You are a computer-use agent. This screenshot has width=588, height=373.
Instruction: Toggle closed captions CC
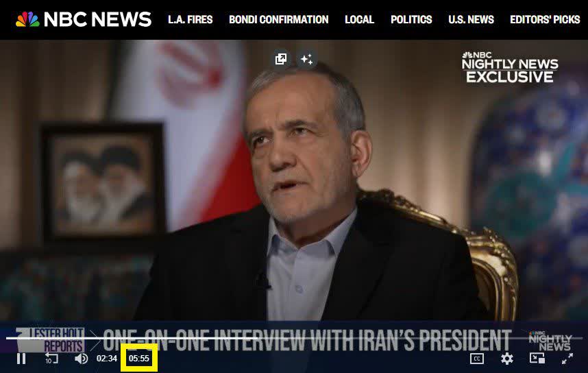476,359
